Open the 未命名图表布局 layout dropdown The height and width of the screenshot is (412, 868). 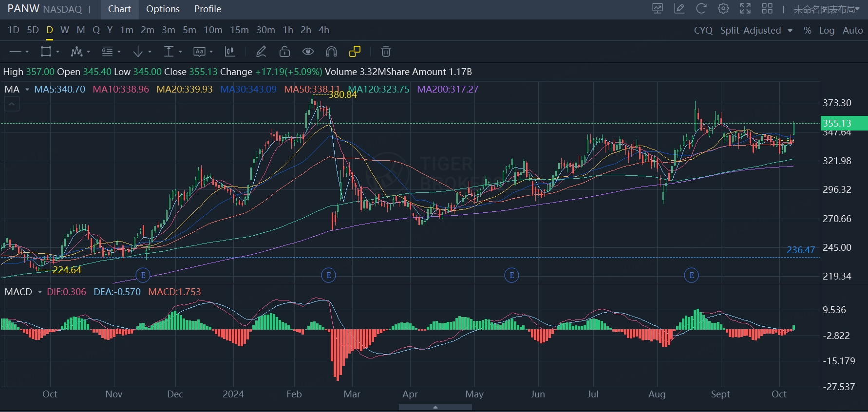click(x=827, y=9)
